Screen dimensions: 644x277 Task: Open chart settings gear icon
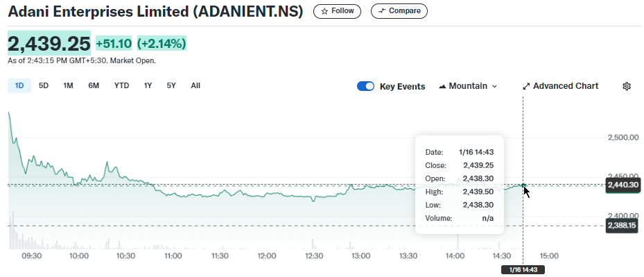(627, 86)
